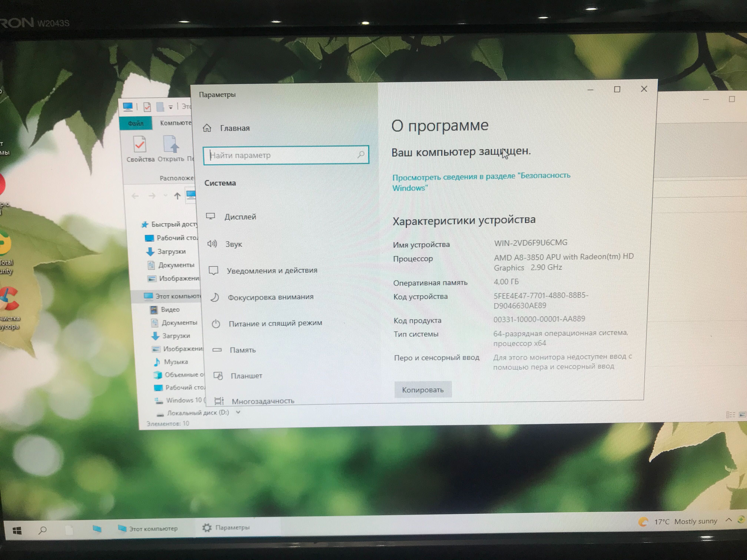This screenshot has height=560, width=747.
Task: Open Файл tab in Explorer window
Action: tap(135, 123)
